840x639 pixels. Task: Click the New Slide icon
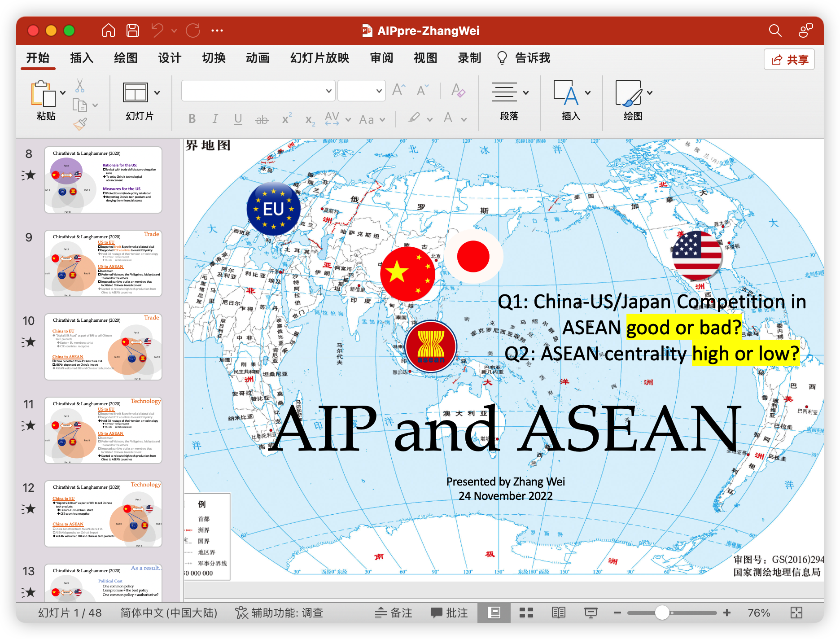point(136,93)
